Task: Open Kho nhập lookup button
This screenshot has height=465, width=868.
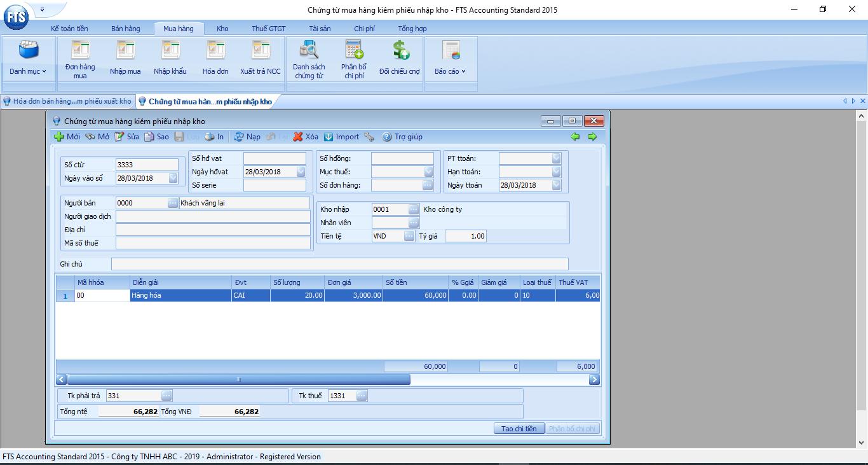Action: pyautogui.click(x=414, y=209)
